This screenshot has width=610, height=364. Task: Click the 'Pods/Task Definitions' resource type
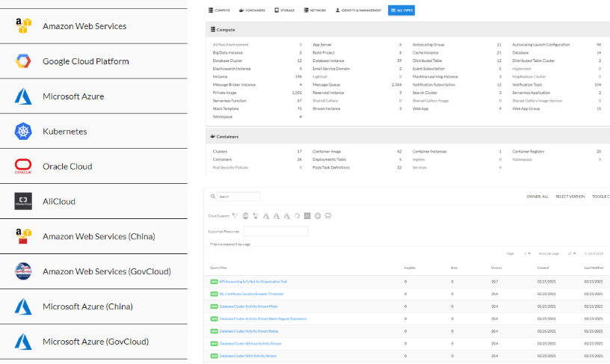(x=331, y=167)
